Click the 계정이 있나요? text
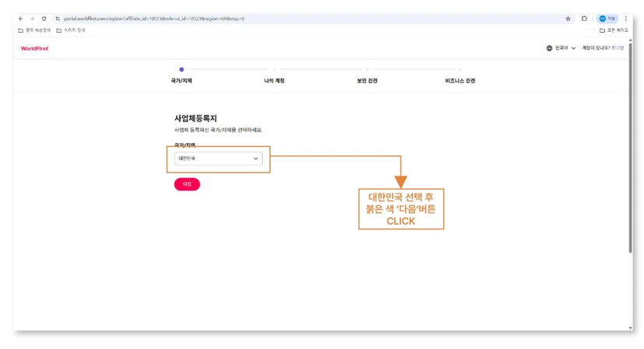 coord(596,48)
